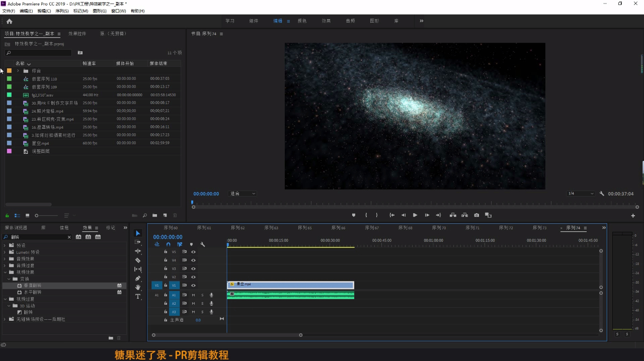This screenshot has width=644, height=361.
Task: Switch project panel to icon view
Action: (28, 216)
